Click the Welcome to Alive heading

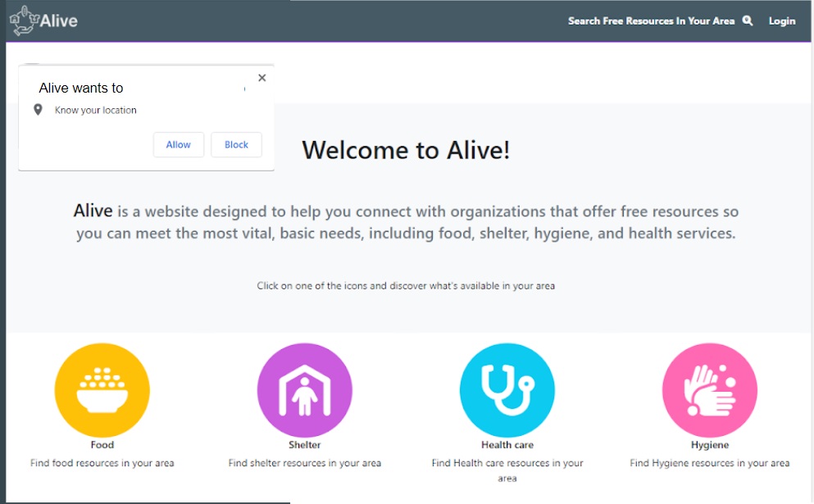click(406, 150)
